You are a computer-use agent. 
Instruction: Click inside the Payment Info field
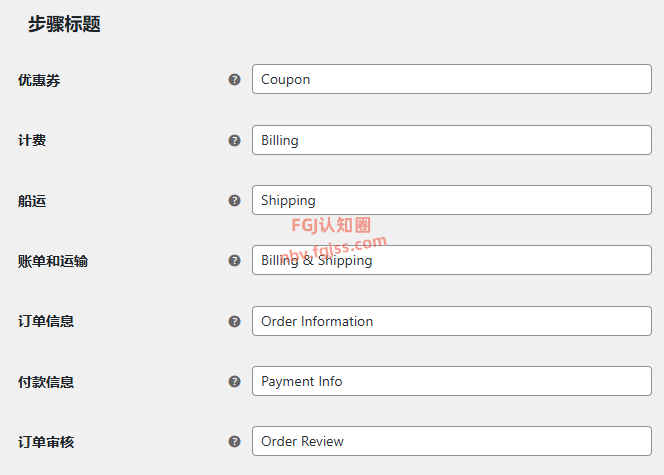451,381
